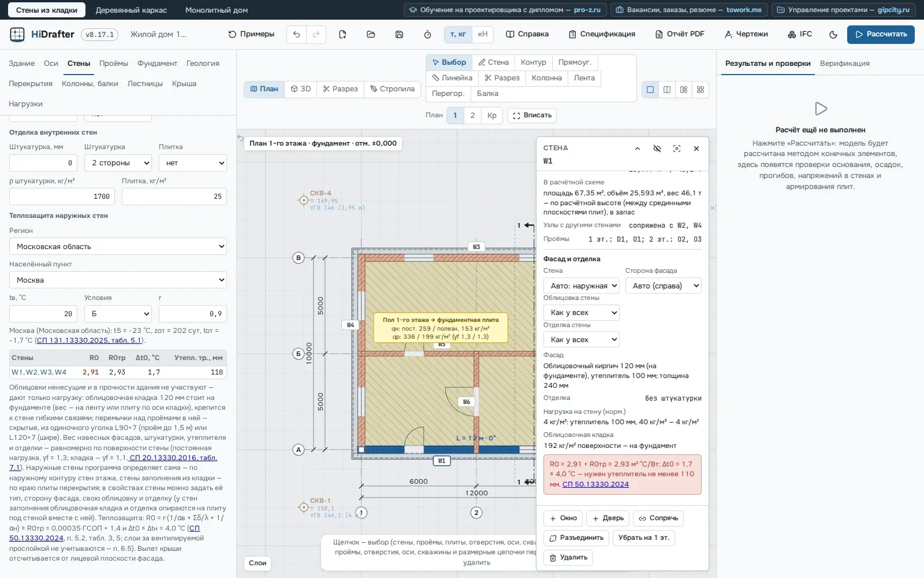Image resolution: width=924 pixels, height=578 pixels.
Task: Switch to the Верификация tab
Action: click(845, 64)
